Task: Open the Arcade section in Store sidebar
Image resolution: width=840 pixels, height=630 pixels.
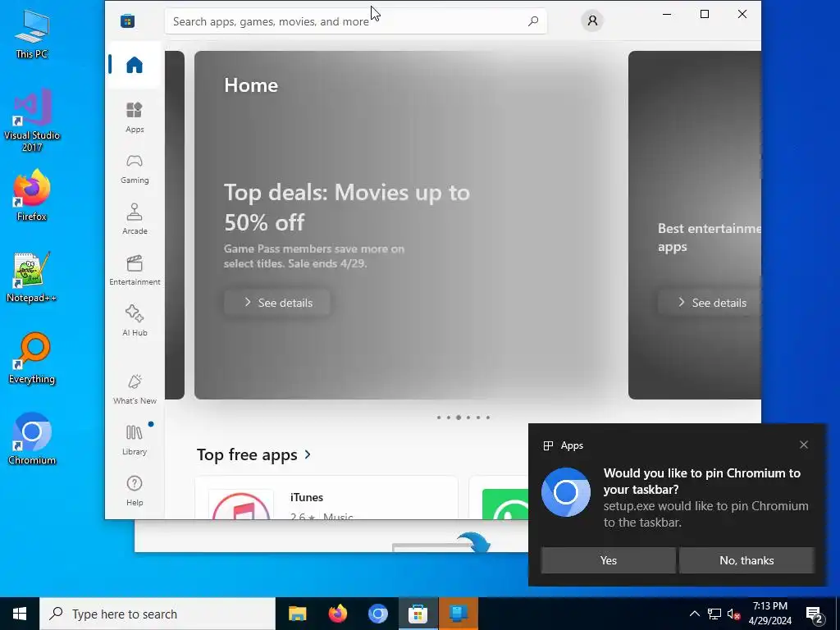Action: click(x=135, y=218)
